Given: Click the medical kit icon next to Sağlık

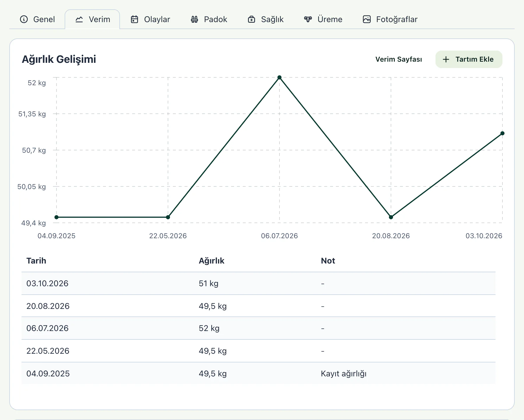Looking at the screenshot, I should click(x=252, y=19).
